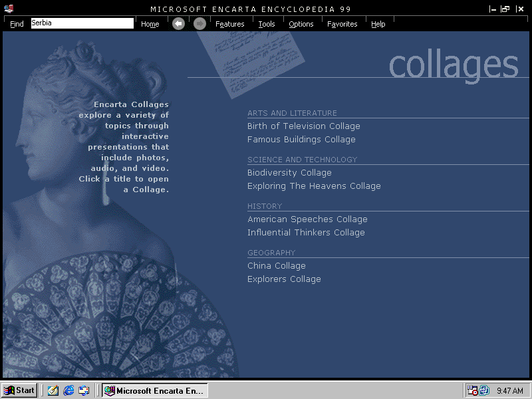The image size is (532, 399).
Task: Open Birth of Television Collage
Action: (x=304, y=126)
